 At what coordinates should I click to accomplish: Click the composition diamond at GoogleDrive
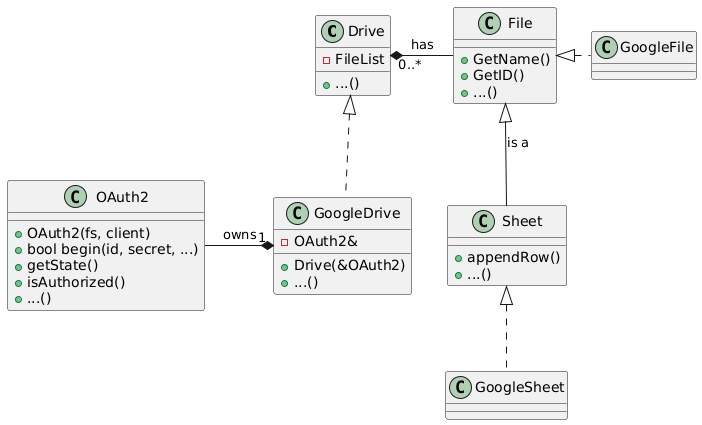point(266,246)
